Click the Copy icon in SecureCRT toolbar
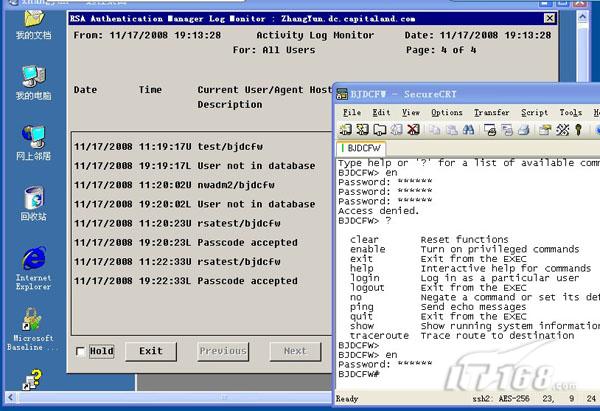600x411 pixels. (434, 130)
